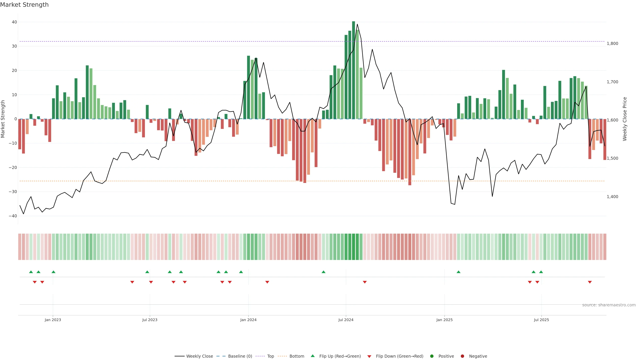Click the darkest green heatmap cell near Jul 2024
Viewport: 644px width, 362px height.
pyautogui.click(x=354, y=247)
